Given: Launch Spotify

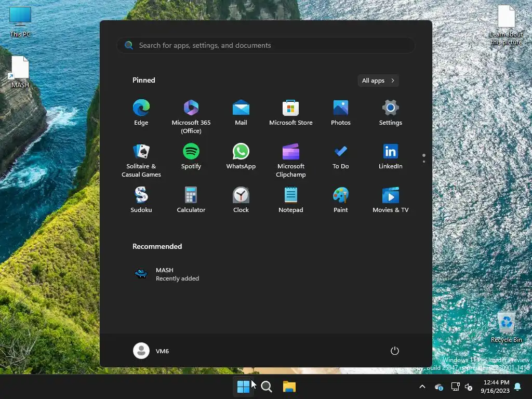Looking at the screenshot, I should tap(191, 156).
